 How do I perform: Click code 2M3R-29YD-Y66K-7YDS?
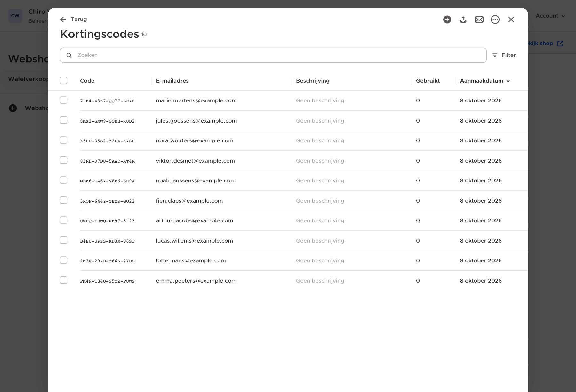107,261
